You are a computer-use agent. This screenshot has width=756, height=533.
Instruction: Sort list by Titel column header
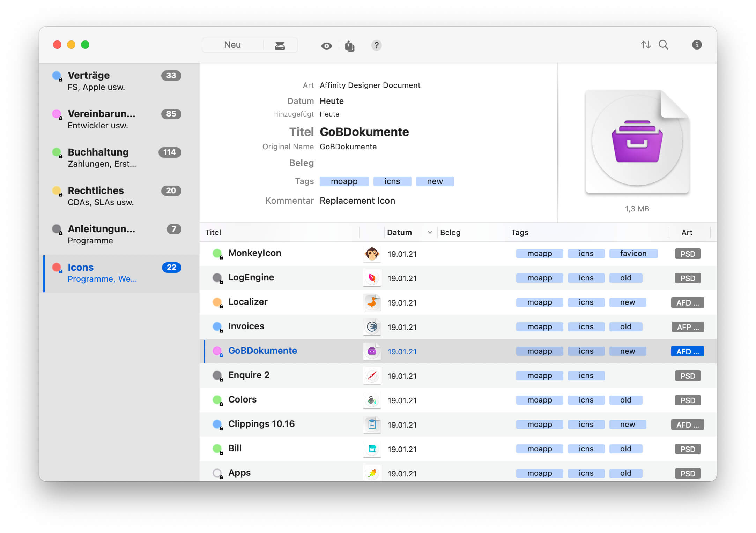tap(213, 232)
